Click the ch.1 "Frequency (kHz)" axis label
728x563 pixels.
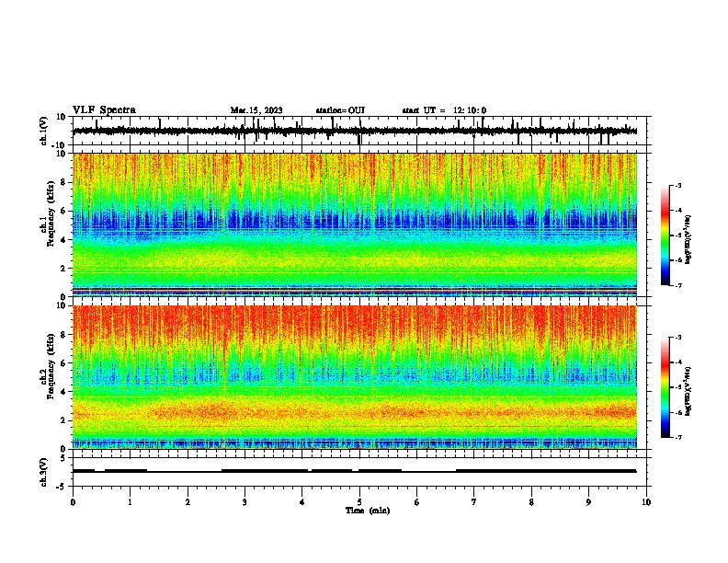51,214
